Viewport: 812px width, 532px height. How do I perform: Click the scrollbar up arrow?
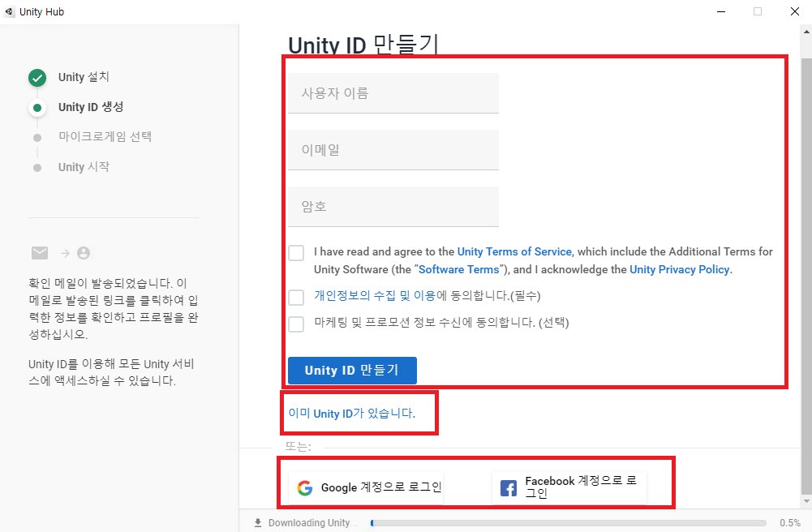(806, 32)
